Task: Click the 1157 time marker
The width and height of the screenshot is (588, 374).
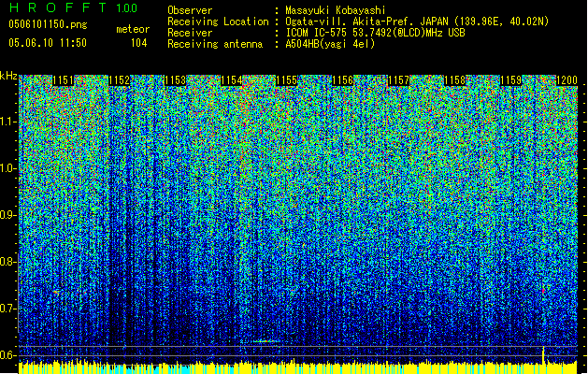Action: coord(398,80)
